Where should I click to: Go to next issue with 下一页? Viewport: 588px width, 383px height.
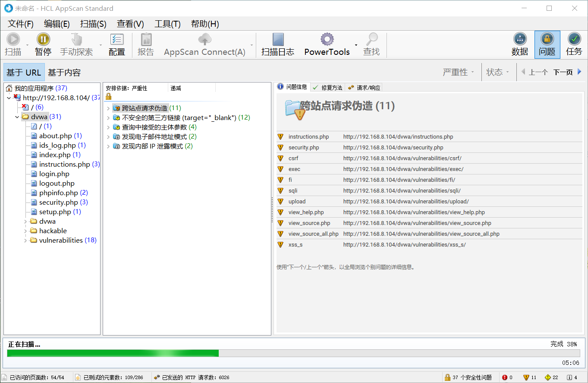pyautogui.click(x=568, y=72)
